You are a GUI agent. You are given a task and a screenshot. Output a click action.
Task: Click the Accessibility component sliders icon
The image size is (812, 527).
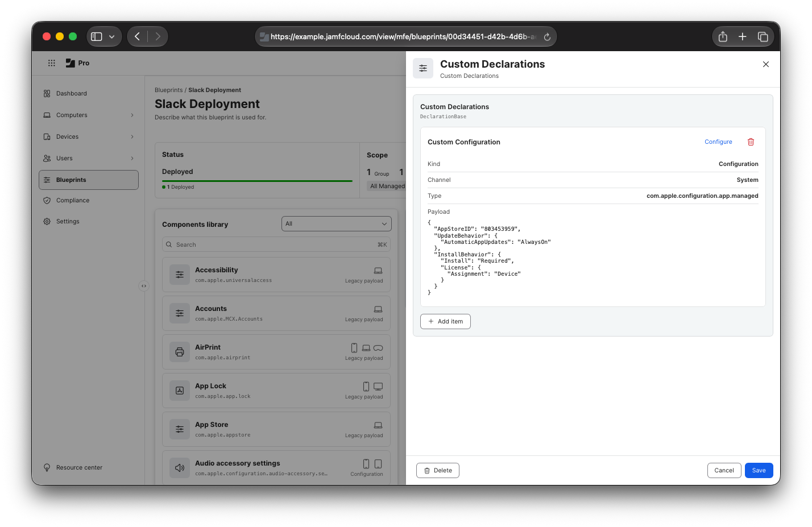tap(180, 275)
